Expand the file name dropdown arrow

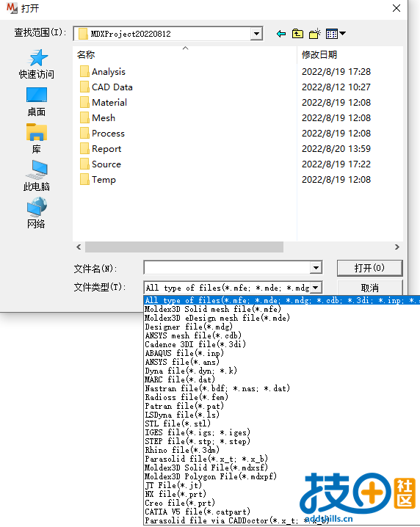(x=316, y=268)
